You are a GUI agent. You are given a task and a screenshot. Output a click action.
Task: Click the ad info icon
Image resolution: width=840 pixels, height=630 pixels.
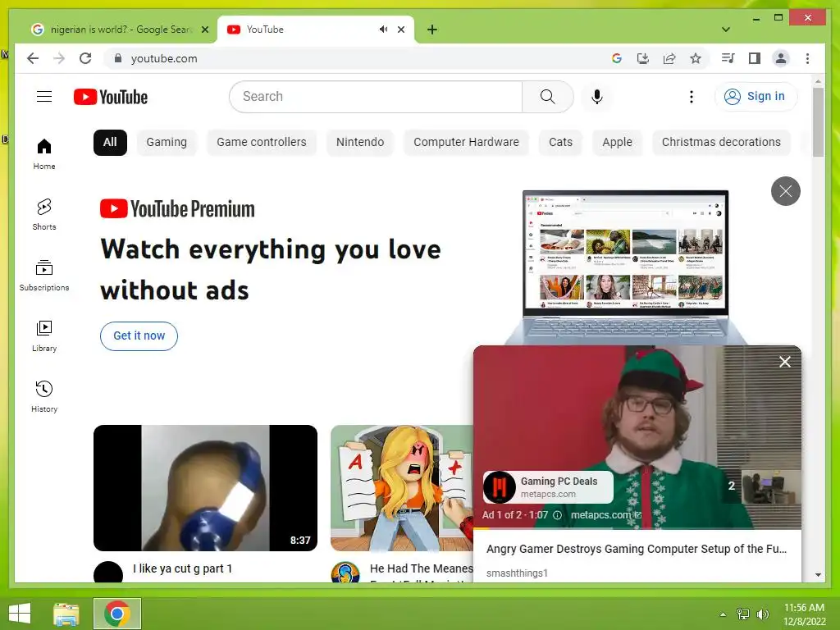[557, 515]
